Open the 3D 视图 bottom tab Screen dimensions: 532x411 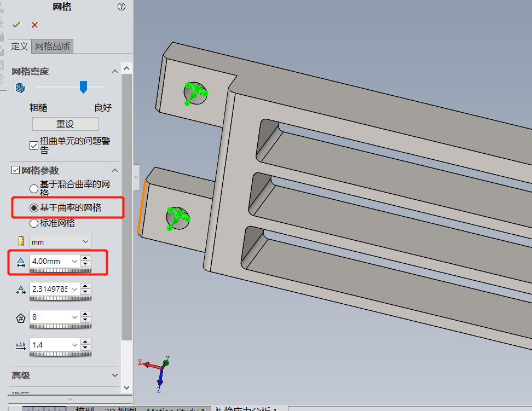(x=121, y=409)
